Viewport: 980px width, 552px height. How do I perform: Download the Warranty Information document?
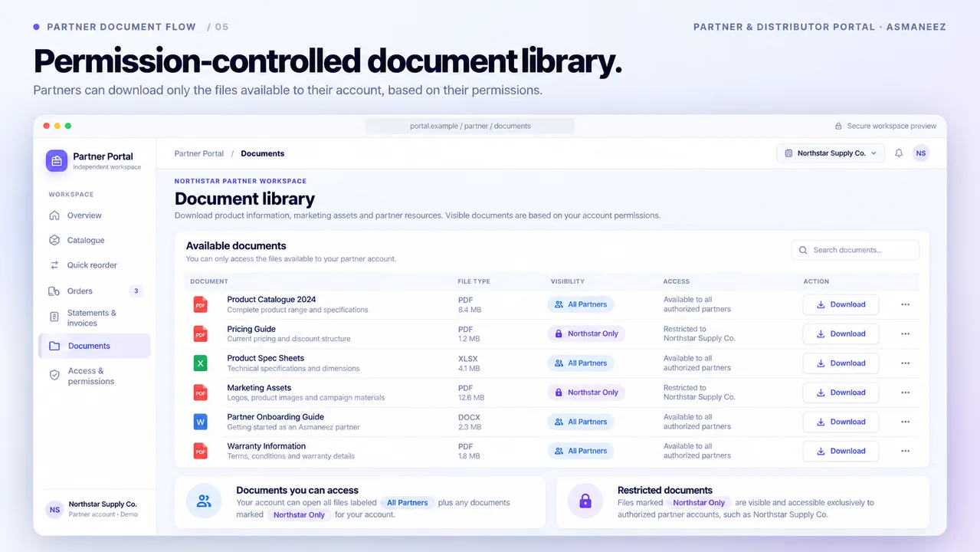pyautogui.click(x=841, y=451)
